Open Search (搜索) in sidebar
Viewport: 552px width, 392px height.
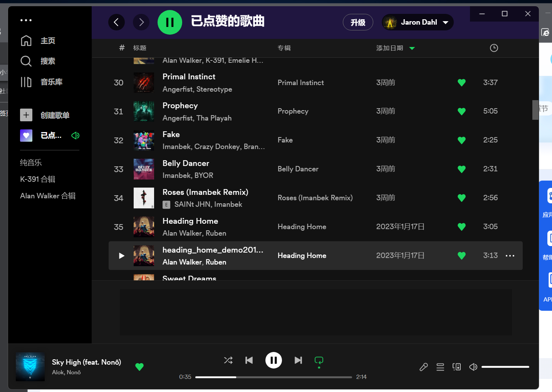click(x=38, y=61)
